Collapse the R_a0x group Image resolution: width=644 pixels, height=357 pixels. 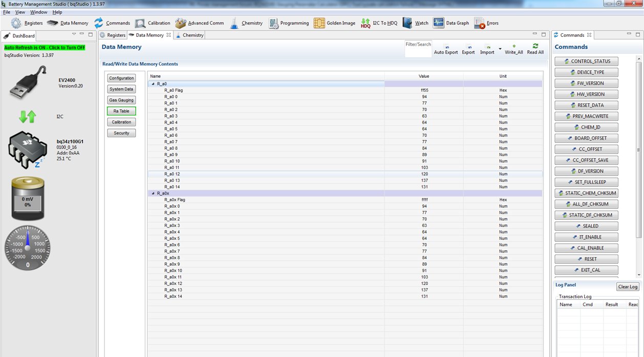153,193
